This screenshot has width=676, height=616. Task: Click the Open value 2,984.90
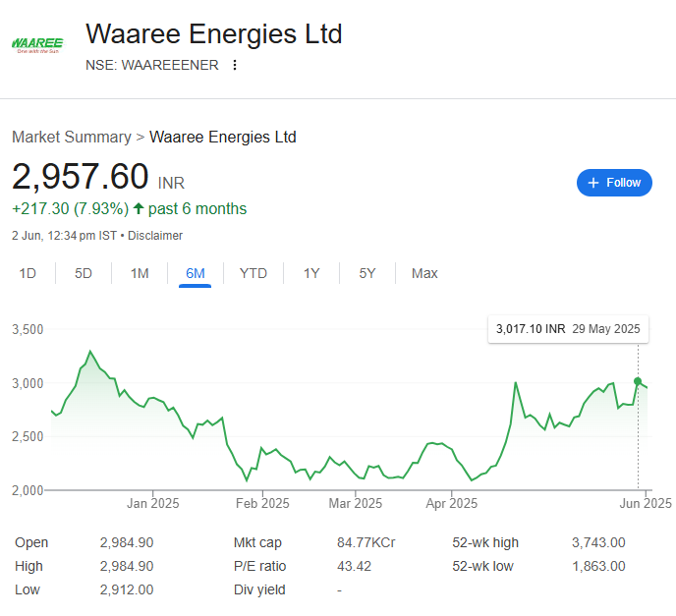pyautogui.click(x=127, y=542)
